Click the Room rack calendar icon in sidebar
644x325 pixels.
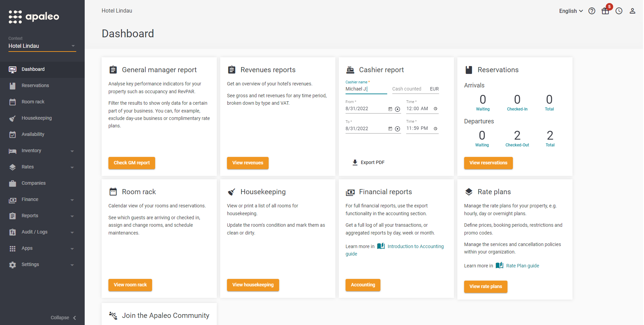[13, 102]
